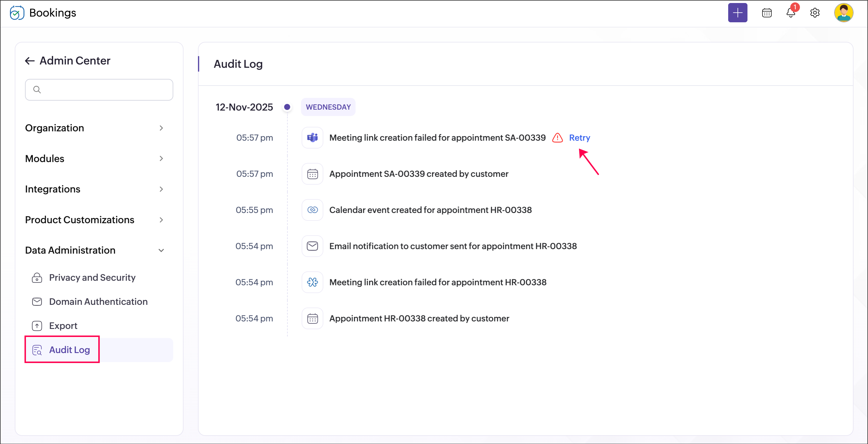Expand the Organization section
The height and width of the screenshot is (444, 868).
(x=94, y=128)
